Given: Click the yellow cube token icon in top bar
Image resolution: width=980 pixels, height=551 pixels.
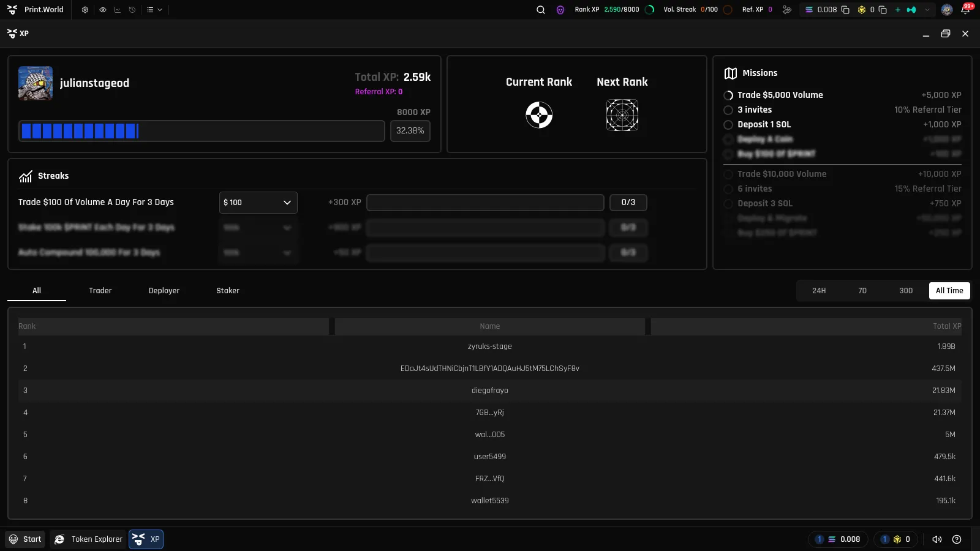Looking at the screenshot, I should pos(862,10).
